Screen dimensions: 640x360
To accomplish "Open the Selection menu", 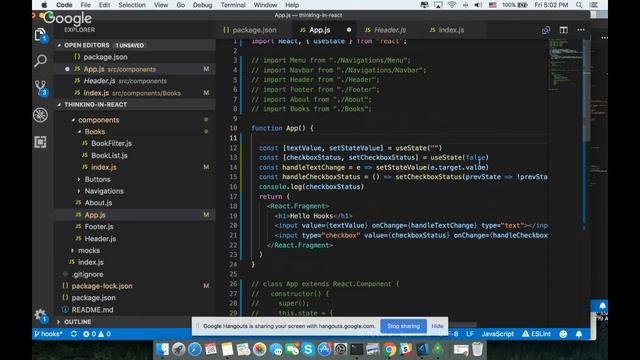I will pyautogui.click(x=132, y=5).
